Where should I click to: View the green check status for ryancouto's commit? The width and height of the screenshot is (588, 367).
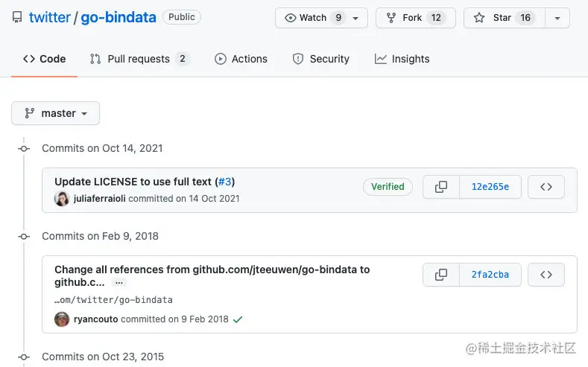point(238,319)
